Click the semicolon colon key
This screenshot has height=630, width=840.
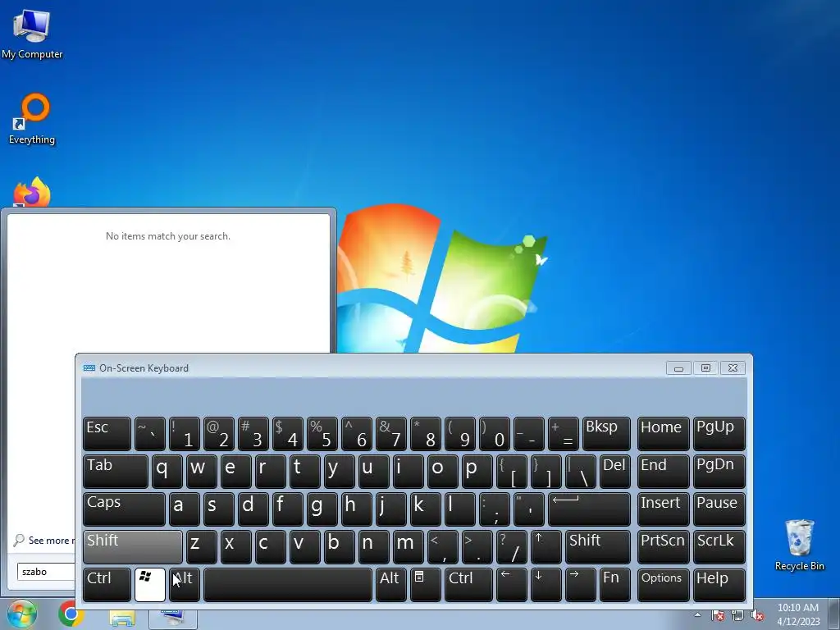[x=495, y=509]
